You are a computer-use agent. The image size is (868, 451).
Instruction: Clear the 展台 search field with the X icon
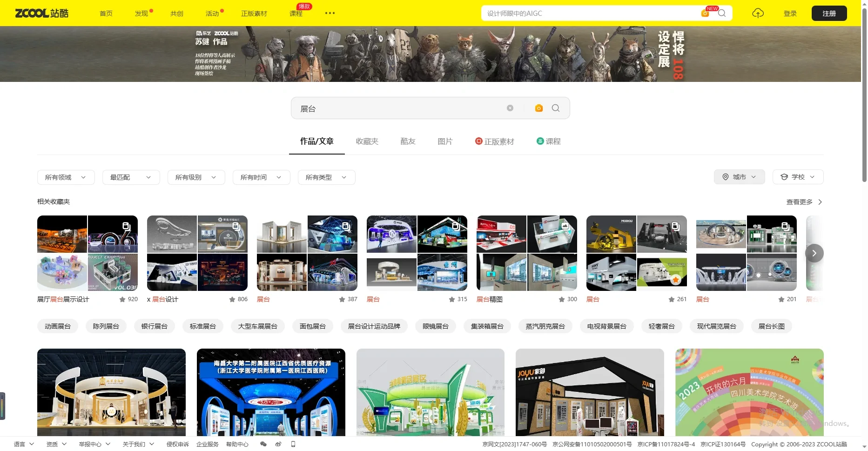point(510,108)
